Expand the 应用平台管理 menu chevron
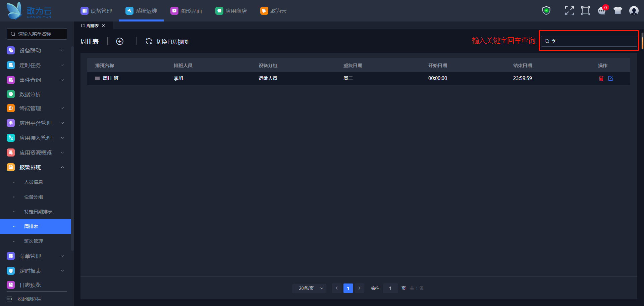Image resolution: width=644 pixels, height=306 pixels. pyautogui.click(x=62, y=123)
